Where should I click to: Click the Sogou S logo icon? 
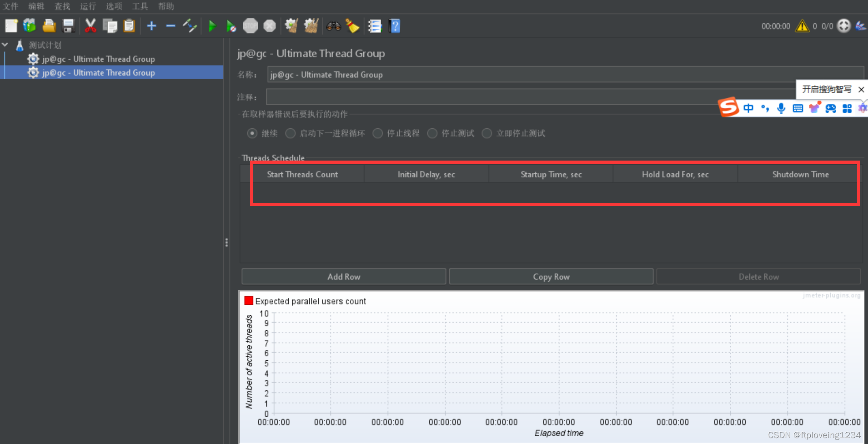[x=728, y=107]
